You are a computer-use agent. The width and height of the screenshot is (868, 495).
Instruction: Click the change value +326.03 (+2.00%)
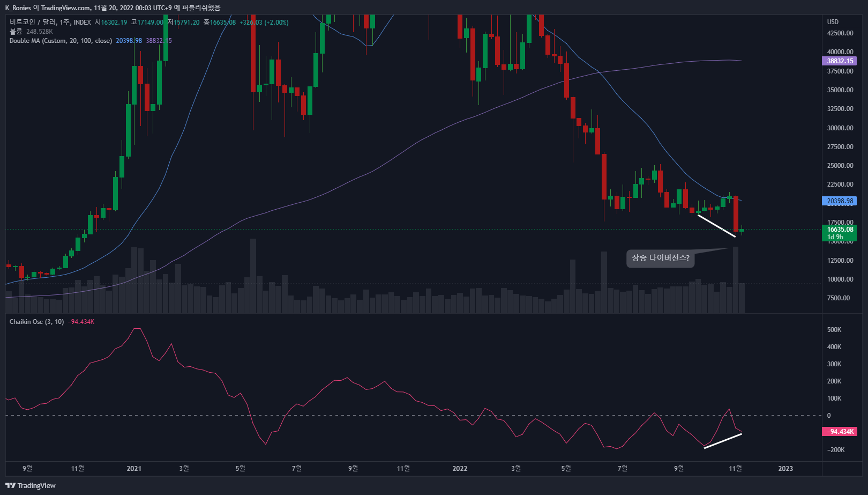point(264,23)
